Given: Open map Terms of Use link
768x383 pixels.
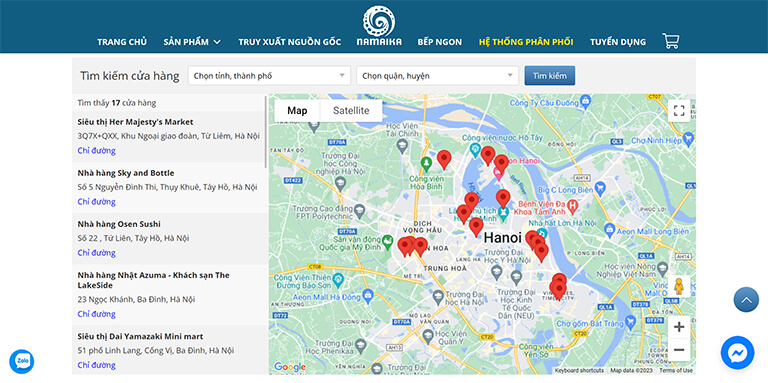Looking at the screenshot, I should click(676, 370).
